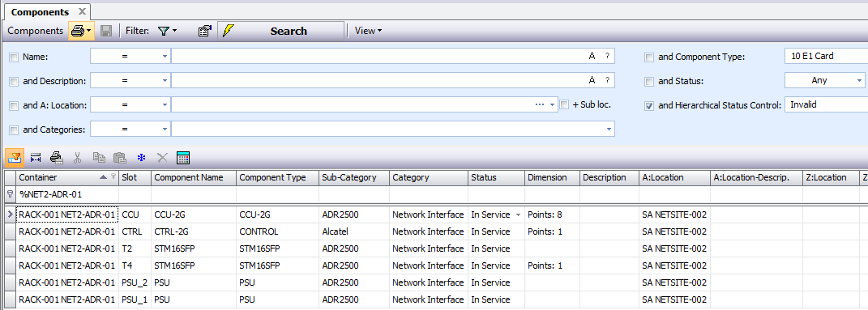868x310 pixels.
Task: Click the disabled save floppy disk icon
Action: [106, 31]
